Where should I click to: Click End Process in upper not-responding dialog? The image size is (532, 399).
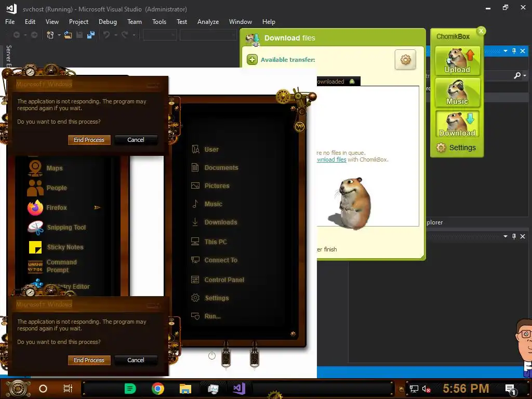89,140
